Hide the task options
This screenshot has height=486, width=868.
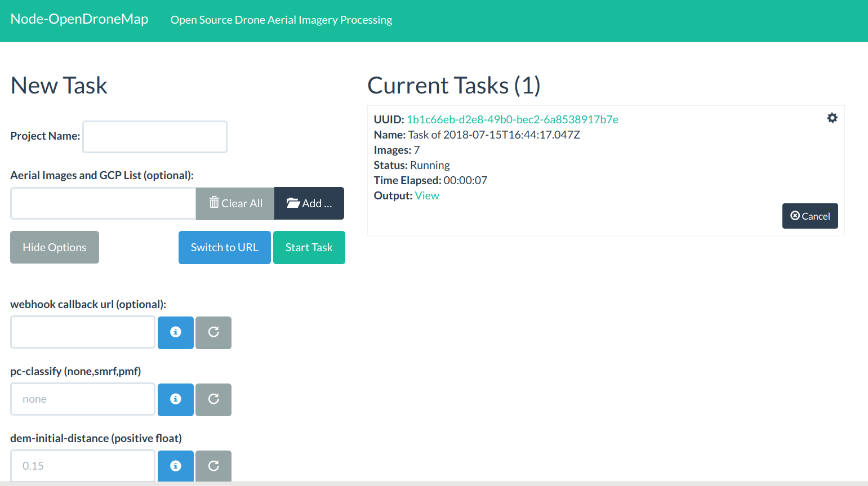(x=55, y=247)
